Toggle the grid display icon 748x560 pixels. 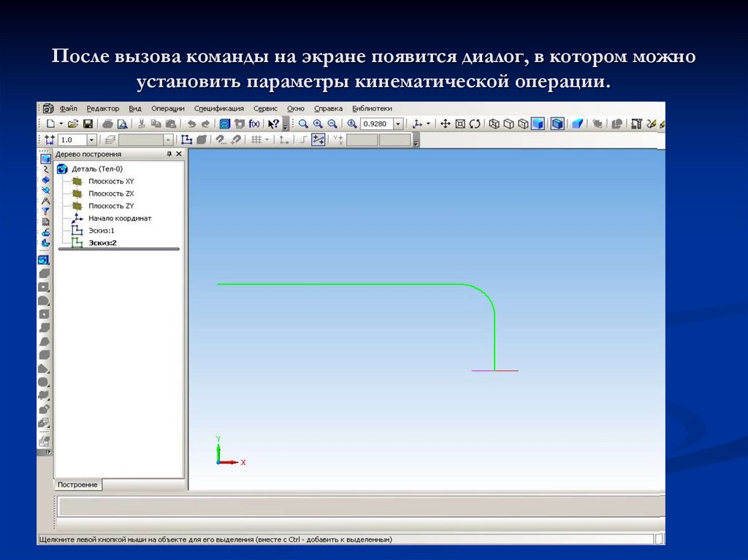coord(256,139)
